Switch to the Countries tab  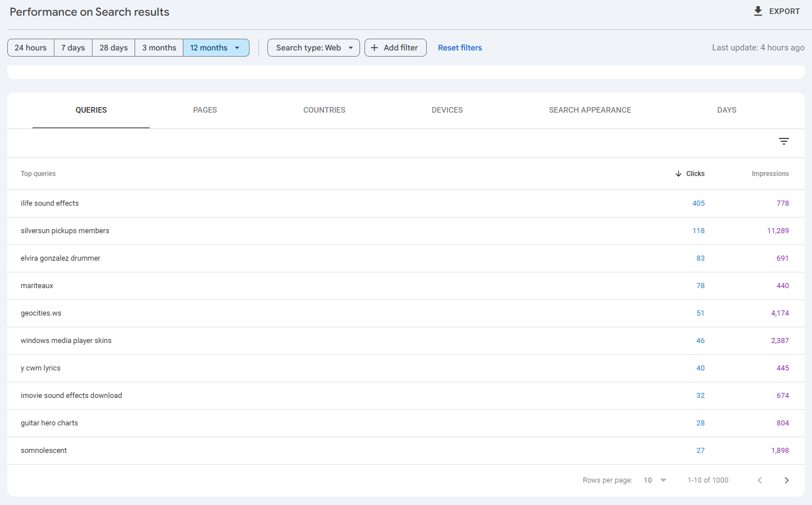point(324,110)
